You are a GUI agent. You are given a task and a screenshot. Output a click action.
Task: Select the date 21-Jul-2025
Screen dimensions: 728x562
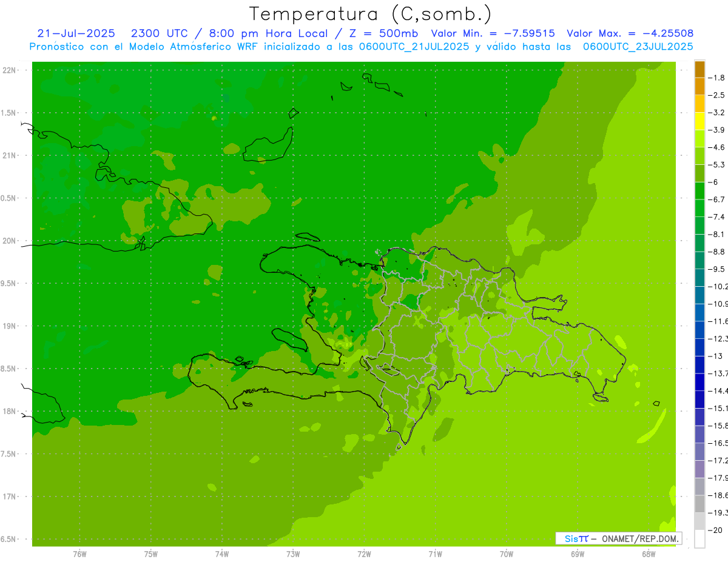click(76, 33)
